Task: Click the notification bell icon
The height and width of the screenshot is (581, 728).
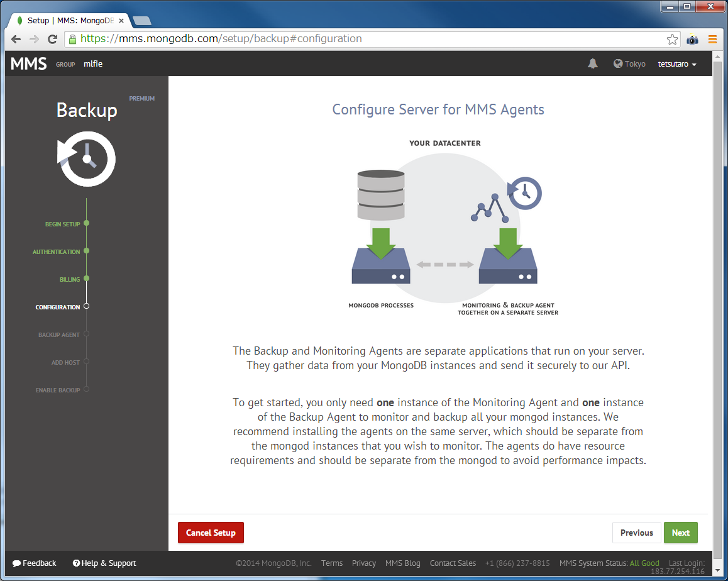Action: coord(592,64)
